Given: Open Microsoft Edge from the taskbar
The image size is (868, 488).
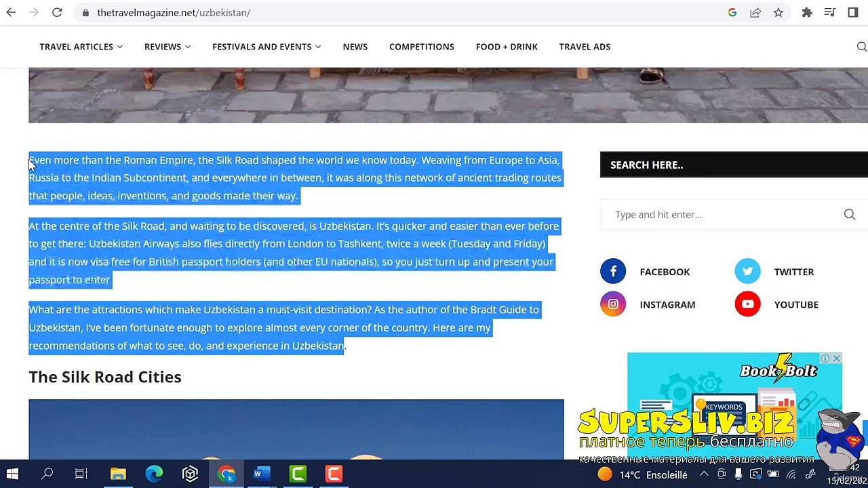Looking at the screenshot, I should tap(154, 474).
